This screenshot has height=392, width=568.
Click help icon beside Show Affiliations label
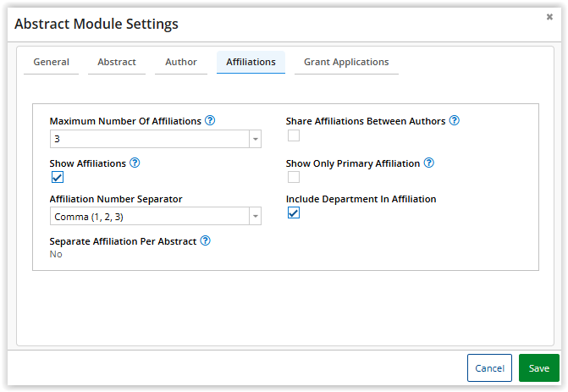[135, 163]
